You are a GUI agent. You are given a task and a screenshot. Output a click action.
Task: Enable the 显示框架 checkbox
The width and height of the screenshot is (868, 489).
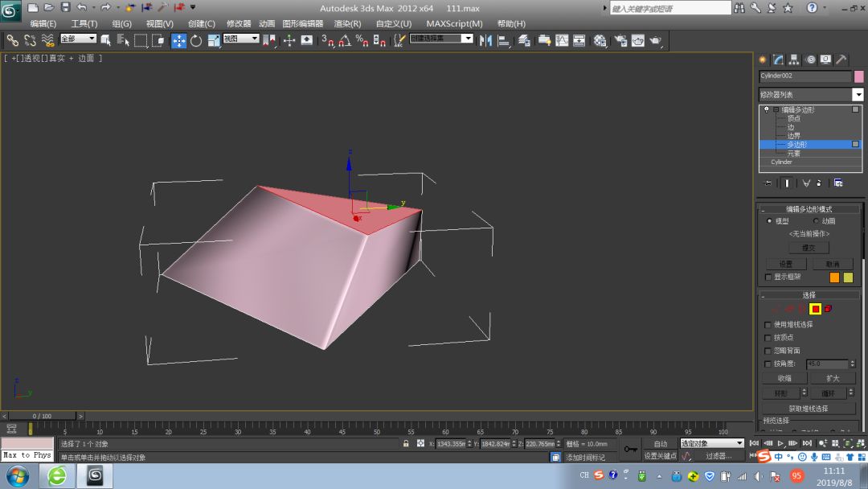(x=768, y=277)
